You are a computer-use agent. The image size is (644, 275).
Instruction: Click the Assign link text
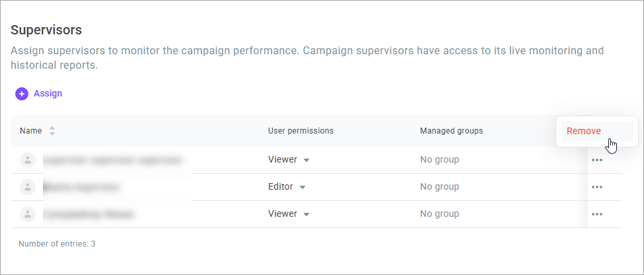pos(48,93)
